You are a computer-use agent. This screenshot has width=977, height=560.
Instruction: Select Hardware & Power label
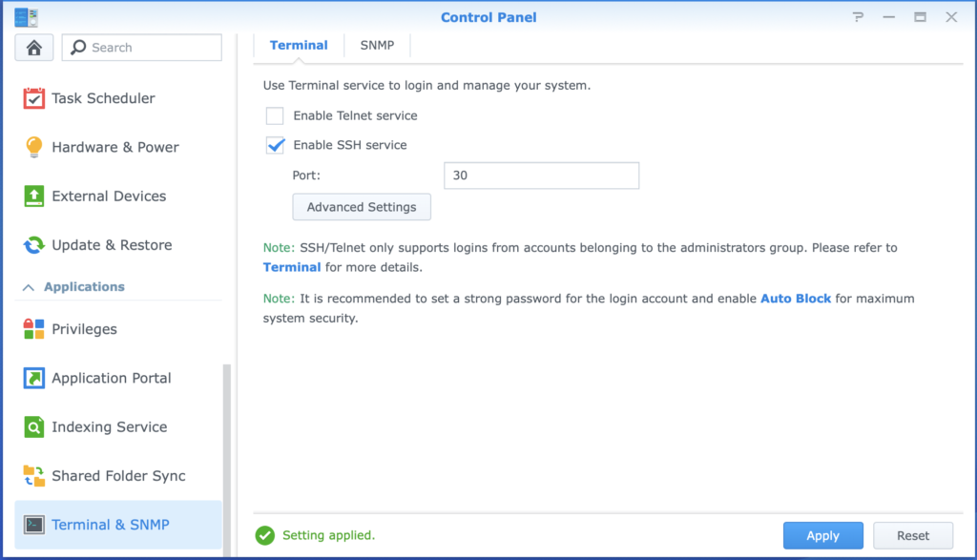pos(115,147)
